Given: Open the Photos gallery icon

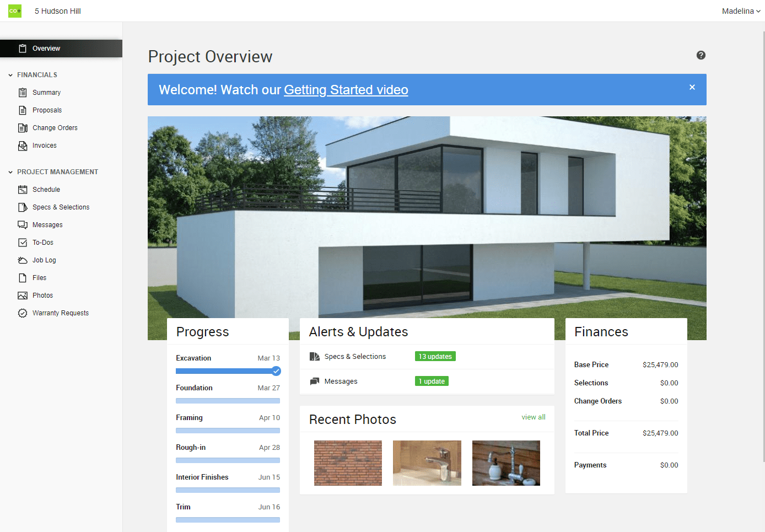Looking at the screenshot, I should pos(23,295).
